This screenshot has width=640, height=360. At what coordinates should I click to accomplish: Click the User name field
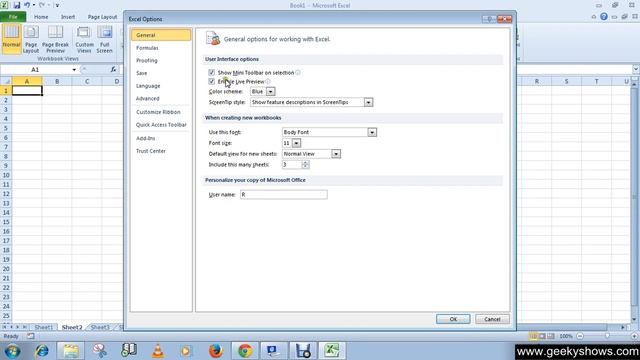pos(284,195)
